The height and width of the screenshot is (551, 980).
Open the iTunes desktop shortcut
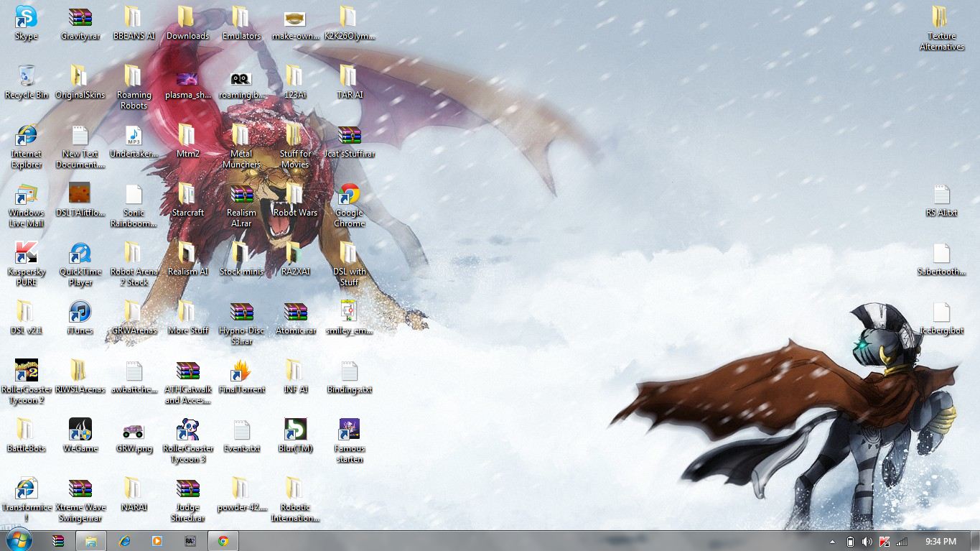(80, 318)
